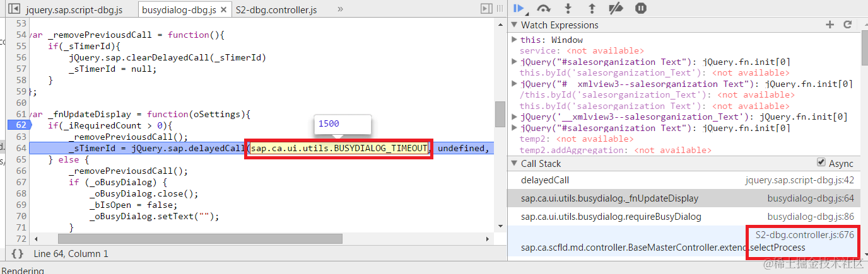
Task: Add breakpoint at line 66
Action: click(x=21, y=171)
